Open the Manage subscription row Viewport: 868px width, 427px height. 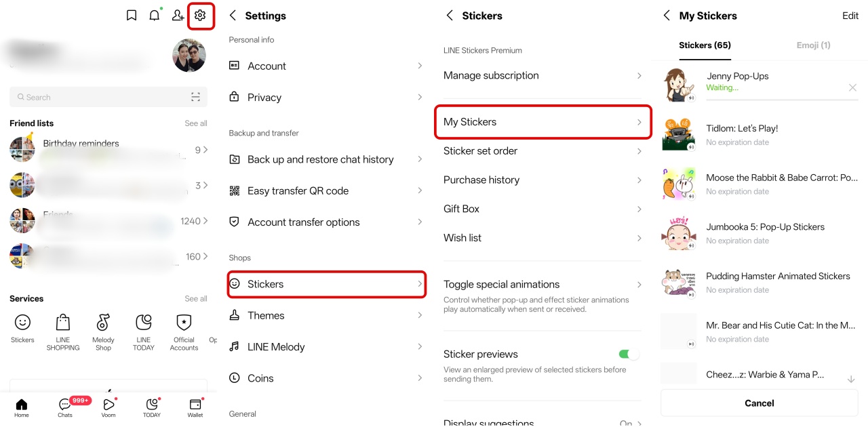coord(542,76)
